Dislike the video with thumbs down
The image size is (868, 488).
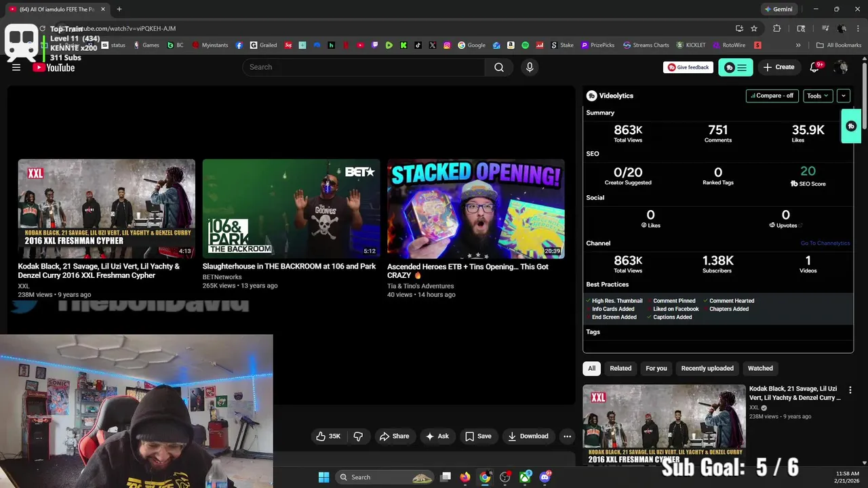[x=359, y=436]
